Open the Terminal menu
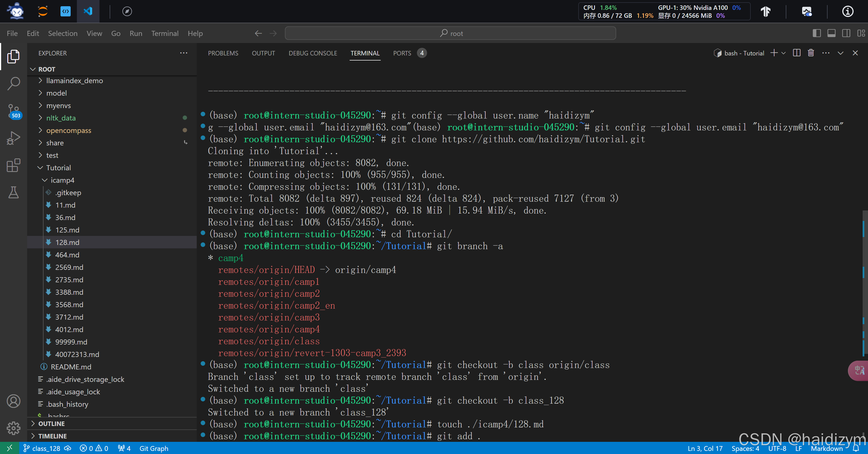 (x=164, y=33)
